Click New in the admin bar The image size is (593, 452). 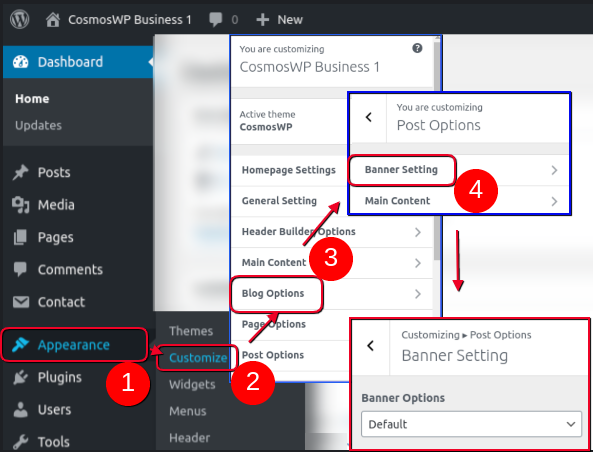click(x=290, y=19)
